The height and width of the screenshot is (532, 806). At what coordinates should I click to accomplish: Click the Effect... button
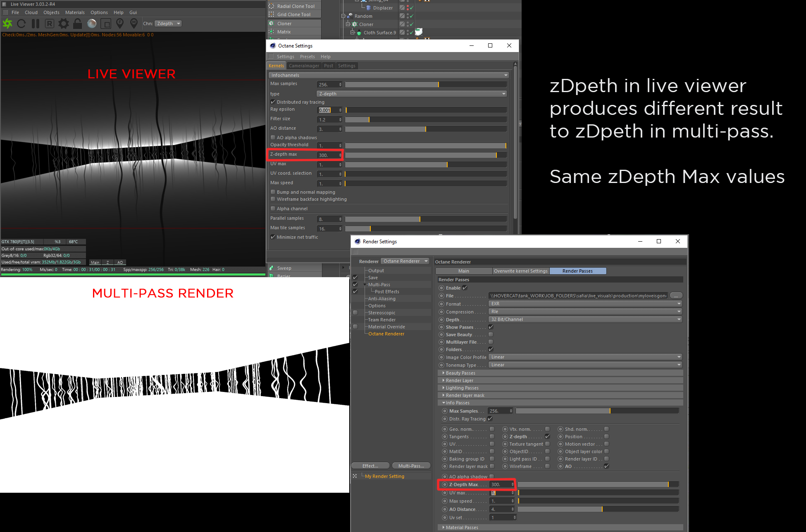370,466
